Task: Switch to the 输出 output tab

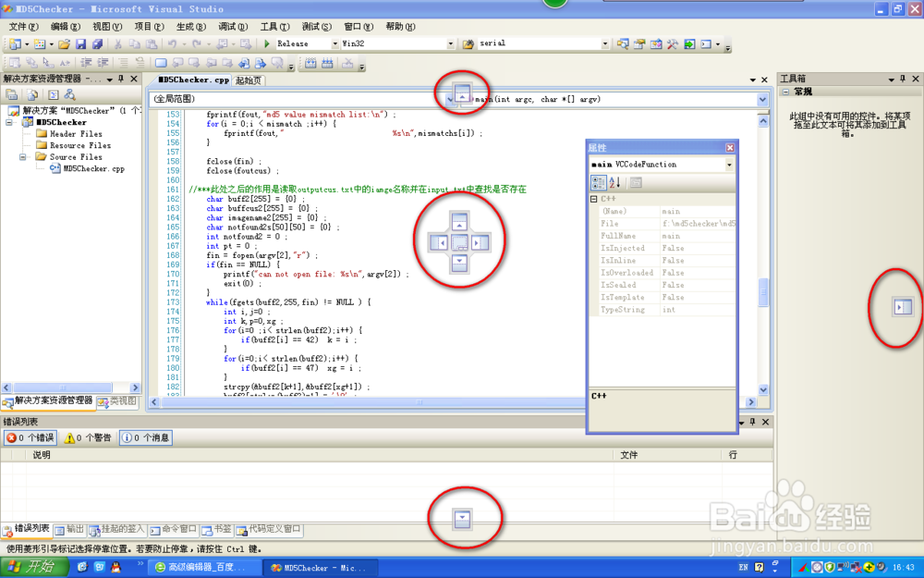Action: pos(69,530)
